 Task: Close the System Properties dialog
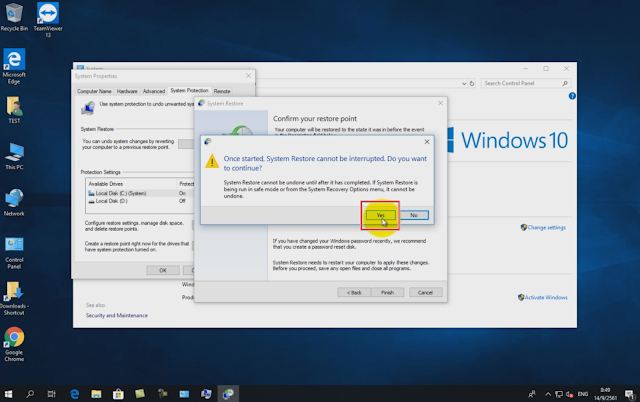pyautogui.click(x=248, y=76)
